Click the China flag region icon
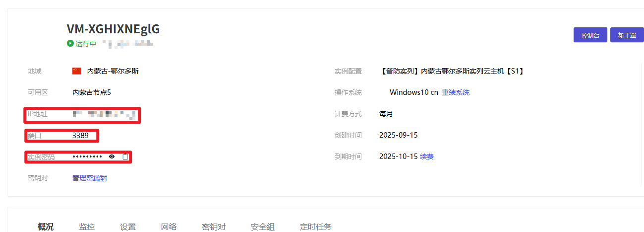Viewport: 644px width, 232px height. click(x=76, y=71)
